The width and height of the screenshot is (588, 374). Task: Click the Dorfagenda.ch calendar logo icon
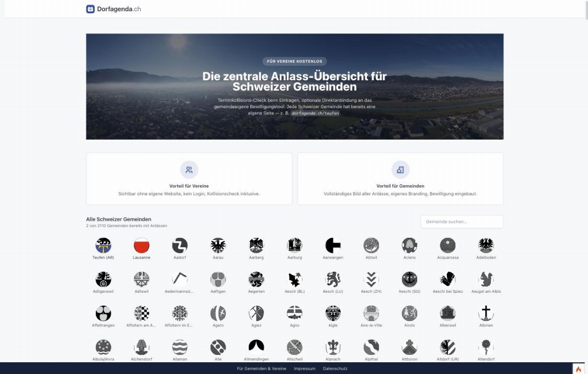(x=90, y=9)
